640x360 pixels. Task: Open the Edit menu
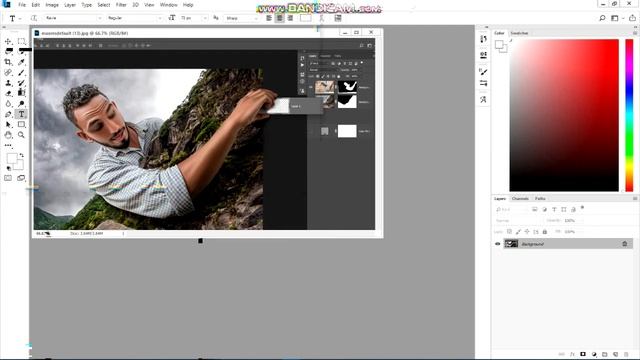pyautogui.click(x=36, y=5)
